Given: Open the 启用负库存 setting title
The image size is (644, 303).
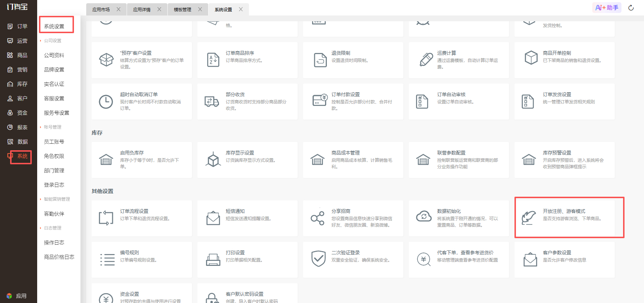Looking at the screenshot, I should pos(132,153).
